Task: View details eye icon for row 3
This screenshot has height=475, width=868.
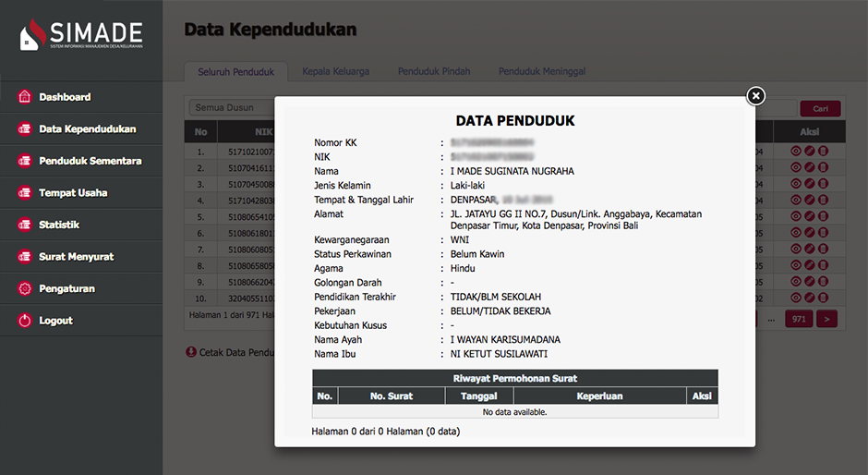Action: point(796,184)
